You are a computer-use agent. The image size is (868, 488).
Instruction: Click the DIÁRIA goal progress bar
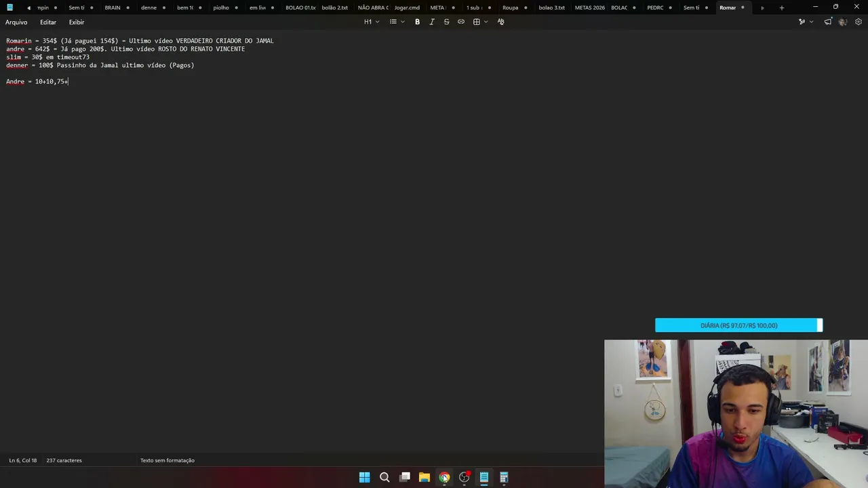pyautogui.click(x=738, y=325)
